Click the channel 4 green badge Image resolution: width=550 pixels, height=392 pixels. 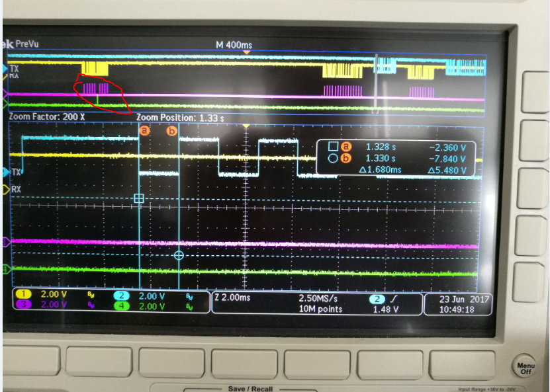pos(121,306)
